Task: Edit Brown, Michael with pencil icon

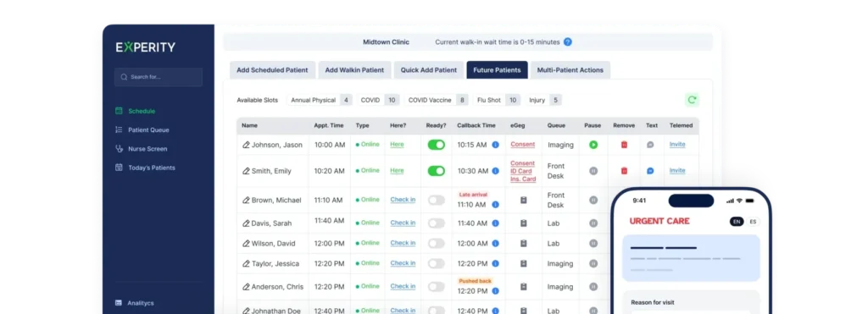Action: tap(246, 200)
